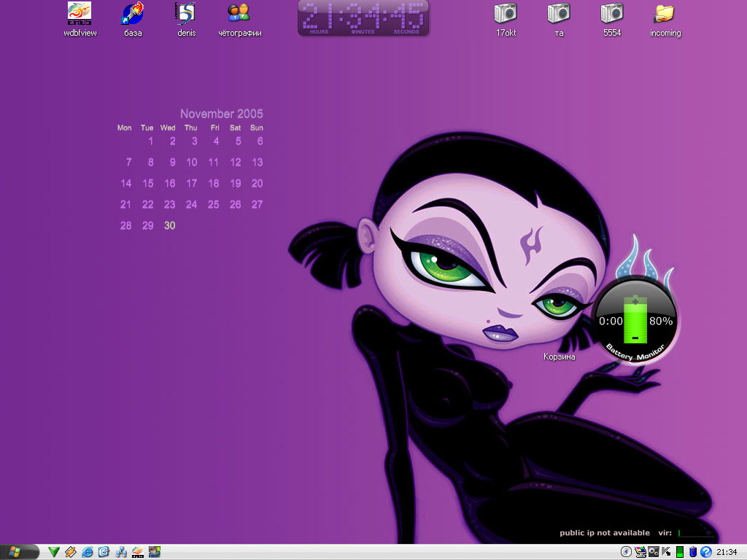Launch Winamp from quick launch
This screenshot has height=560, width=747.
[x=71, y=552]
